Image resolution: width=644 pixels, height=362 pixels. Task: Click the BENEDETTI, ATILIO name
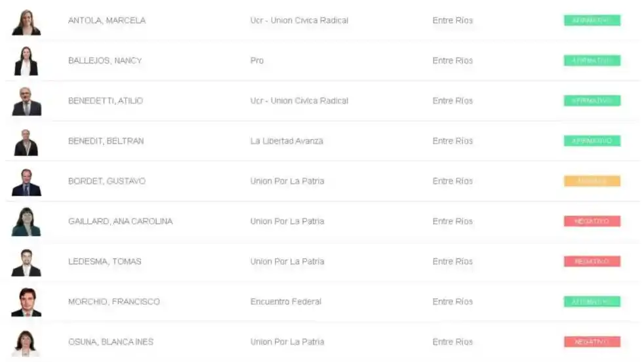point(106,101)
